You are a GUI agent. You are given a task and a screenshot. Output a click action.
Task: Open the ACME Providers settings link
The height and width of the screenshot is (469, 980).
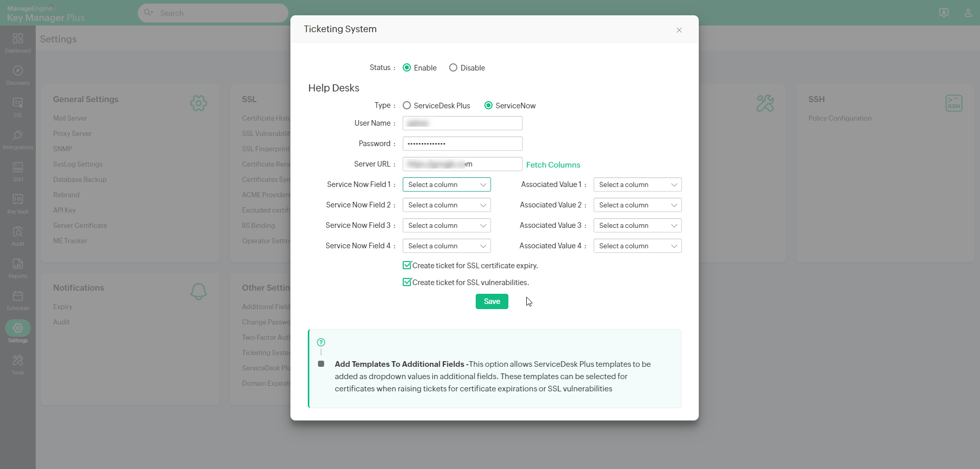(x=266, y=195)
